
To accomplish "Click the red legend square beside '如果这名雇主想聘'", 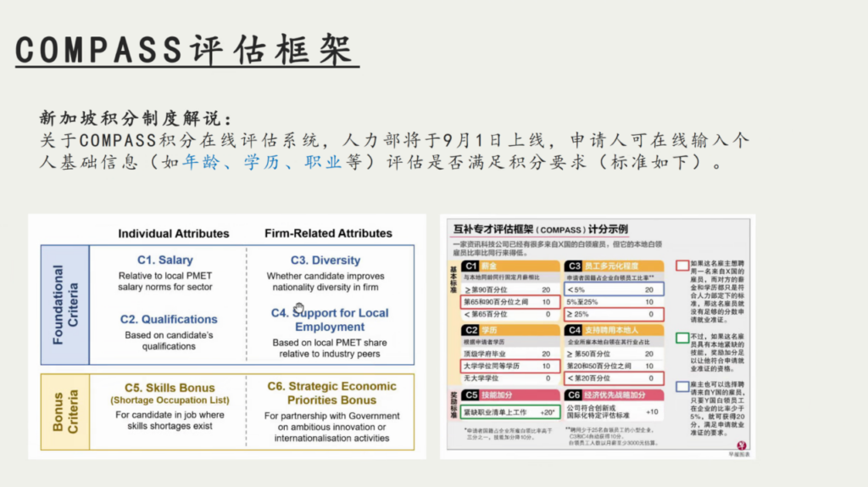I will point(682,266).
